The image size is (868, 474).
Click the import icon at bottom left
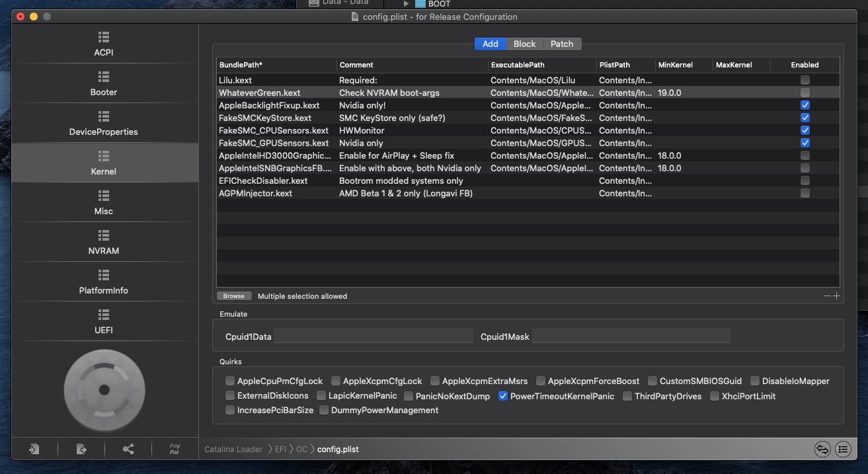(x=34, y=449)
